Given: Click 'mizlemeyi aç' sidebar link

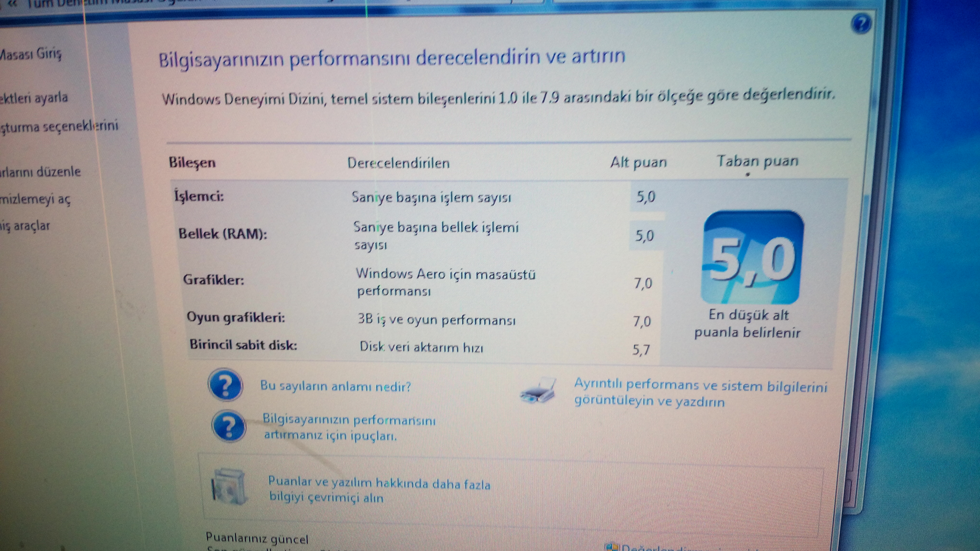Looking at the screenshot, I should 35,199.
